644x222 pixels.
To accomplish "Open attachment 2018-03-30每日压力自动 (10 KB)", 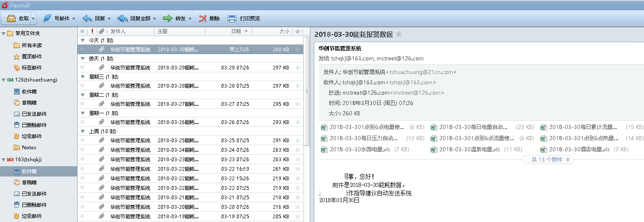I will [373, 138].
